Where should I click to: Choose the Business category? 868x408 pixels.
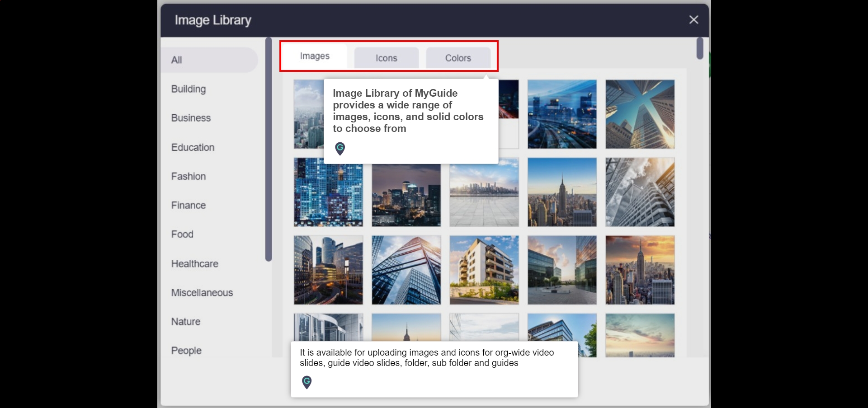[x=191, y=118]
